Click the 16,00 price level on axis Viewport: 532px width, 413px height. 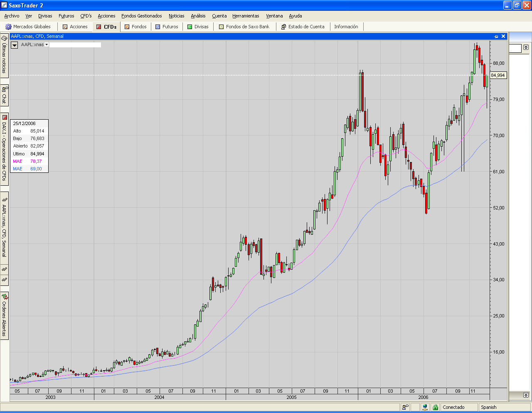(x=499, y=352)
